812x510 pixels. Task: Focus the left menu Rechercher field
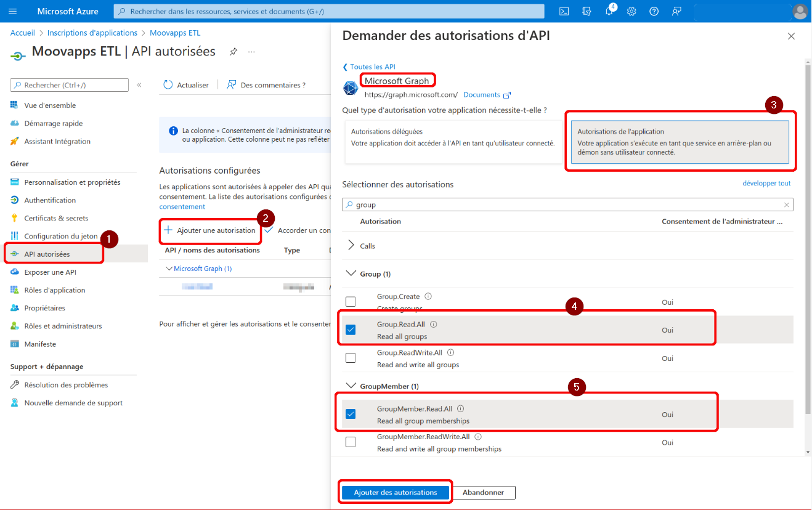tap(70, 85)
